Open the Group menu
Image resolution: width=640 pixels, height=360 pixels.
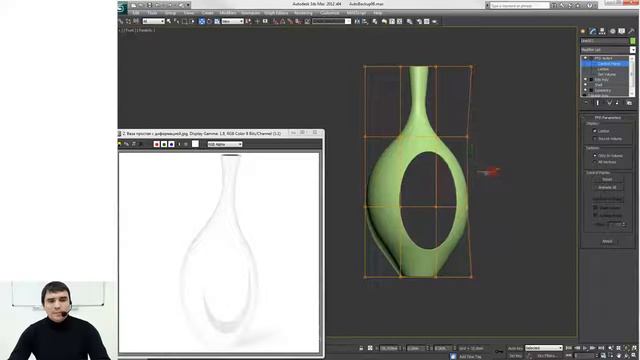pyautogui.click(x=170, y=13)
